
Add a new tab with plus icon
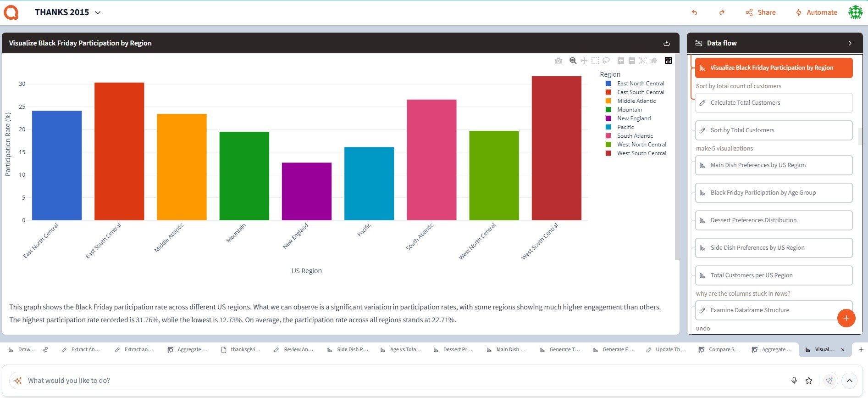pyautogui.click(x=861, y=350)
